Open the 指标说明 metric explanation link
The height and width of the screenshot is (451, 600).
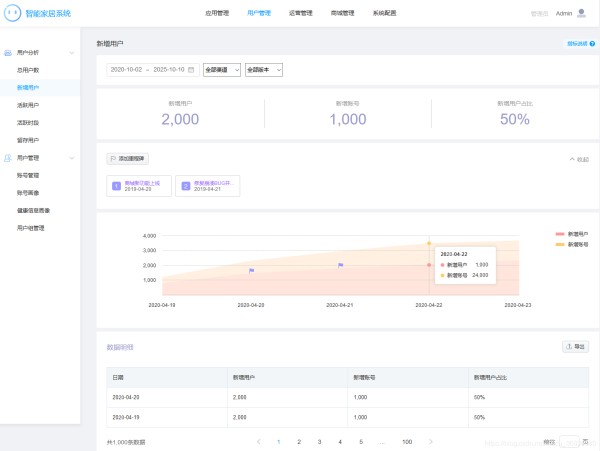(580, 44)
